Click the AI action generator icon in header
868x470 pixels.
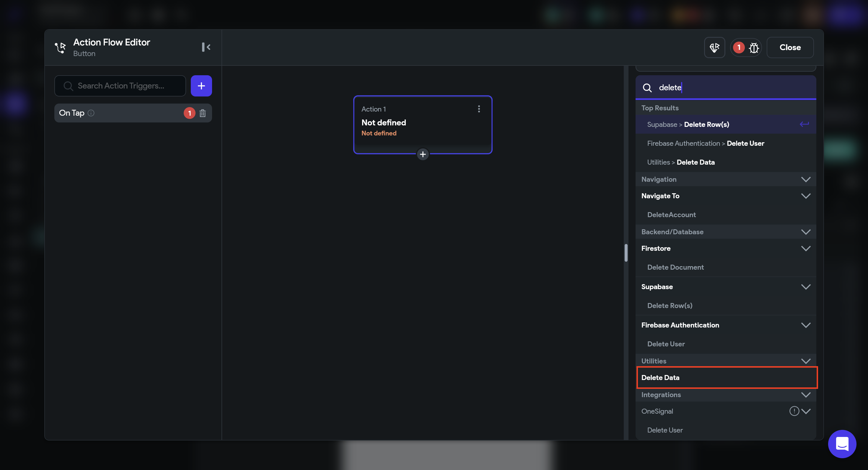click(714, 48)
